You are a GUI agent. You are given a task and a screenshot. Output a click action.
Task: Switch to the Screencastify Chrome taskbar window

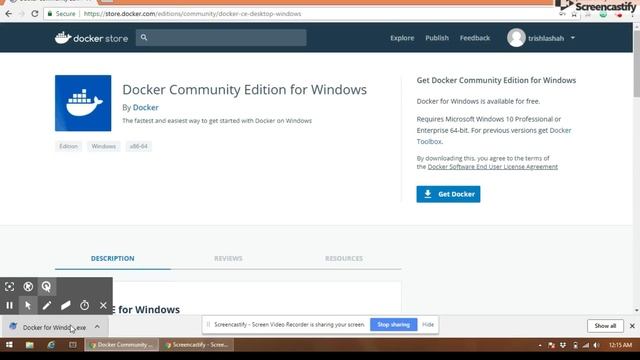coord(198,345)
